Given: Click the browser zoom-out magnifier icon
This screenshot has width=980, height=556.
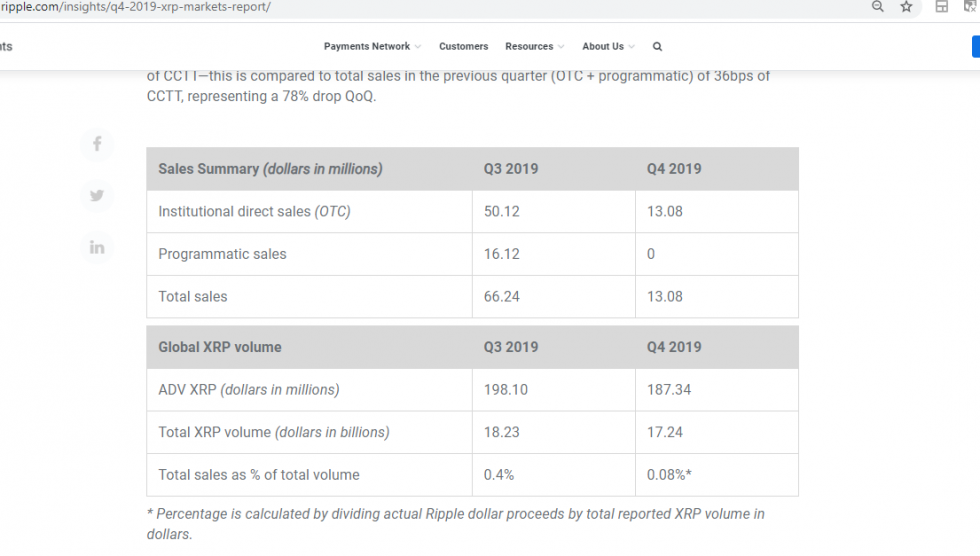Looking at the screenshot, I should click(x=878, y=7).
